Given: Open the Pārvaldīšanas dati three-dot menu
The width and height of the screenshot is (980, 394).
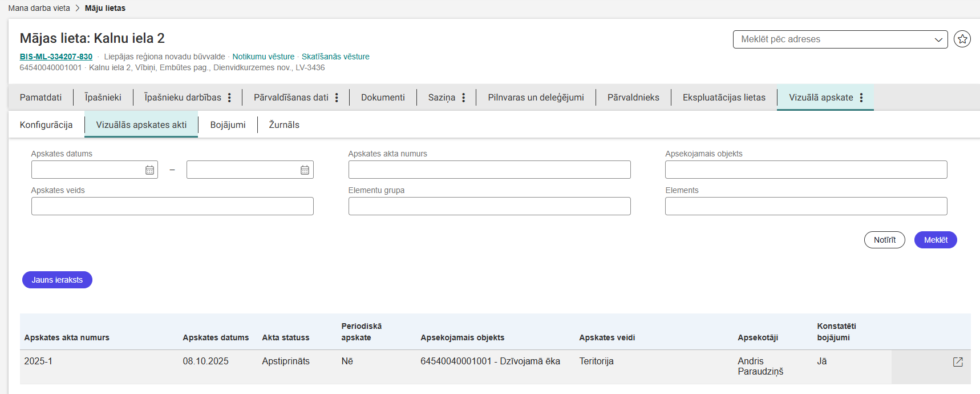Looking at the screenshot, I should click(337, 98).
